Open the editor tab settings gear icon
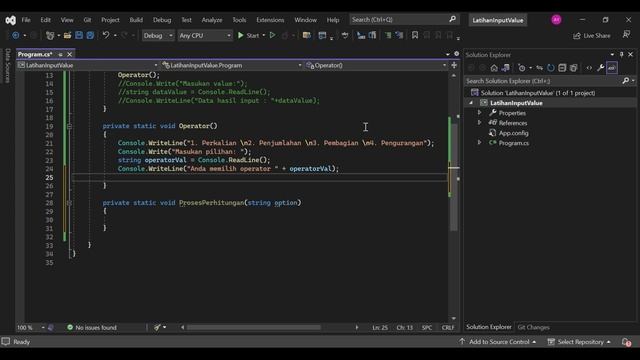This screenshot has width=640, height=360. (x=456, y=54)
